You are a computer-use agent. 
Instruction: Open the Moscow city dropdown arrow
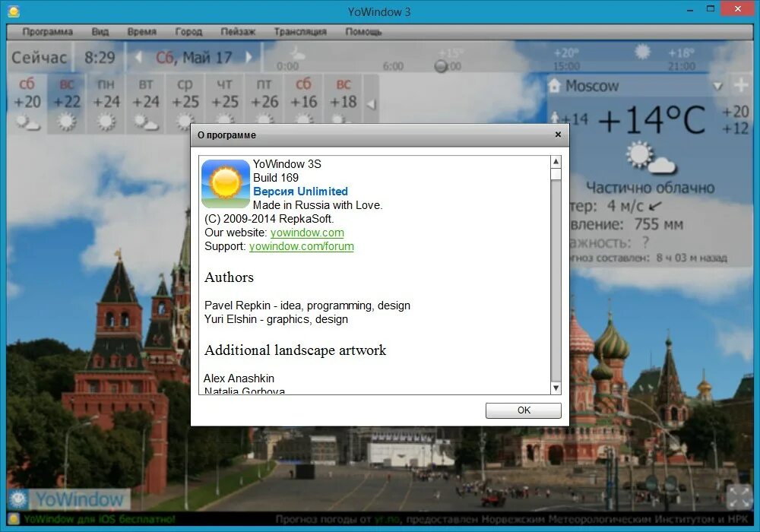click(x=718, y=87)
